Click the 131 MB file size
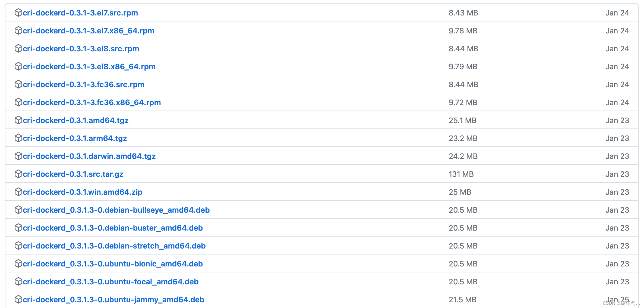Screen dimensions: 644x308 [461, 174]
